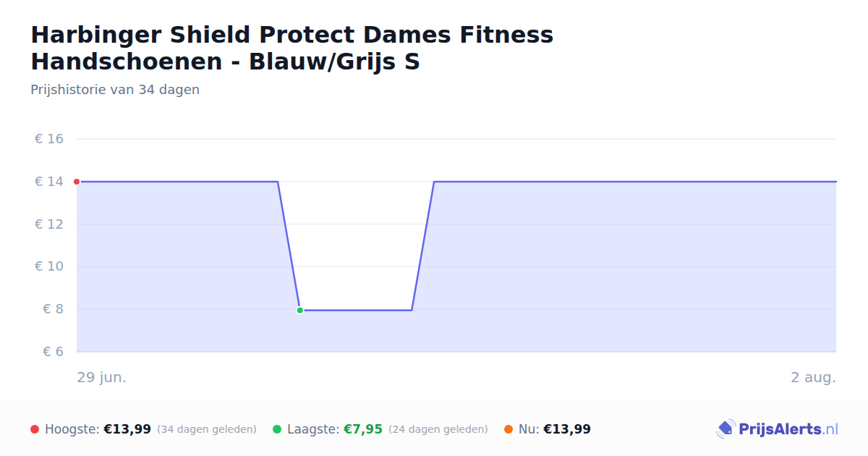
Task: Click the Prijshistorie van 34 dagen subtitle
Action: coord(115,90)
